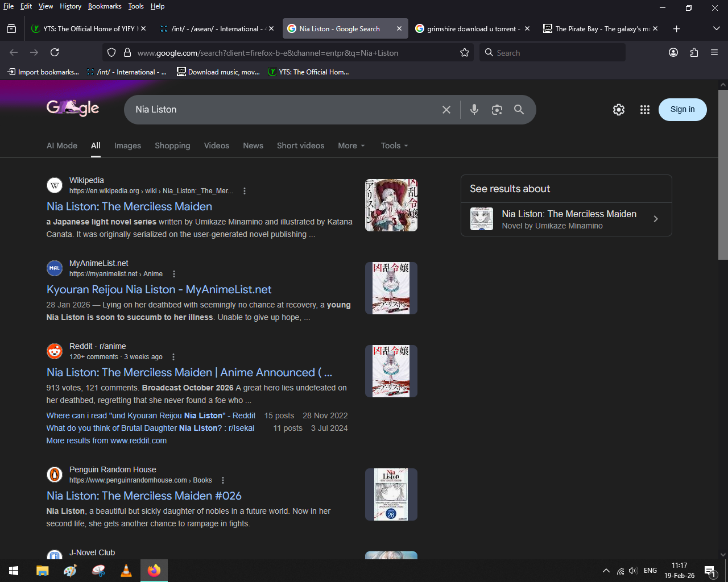This screenshot has width=728, height=582.
Task: Expand the Tools dropdown
Action: point(395,145)
